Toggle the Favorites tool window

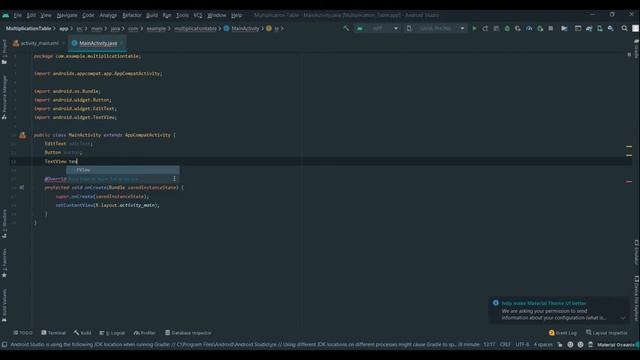4,263
